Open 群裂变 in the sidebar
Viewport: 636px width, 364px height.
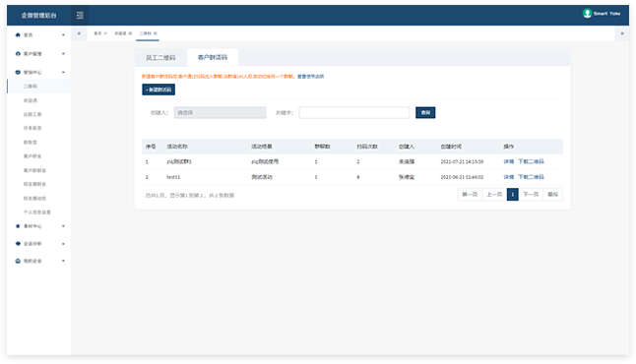(x=31, y=143)
